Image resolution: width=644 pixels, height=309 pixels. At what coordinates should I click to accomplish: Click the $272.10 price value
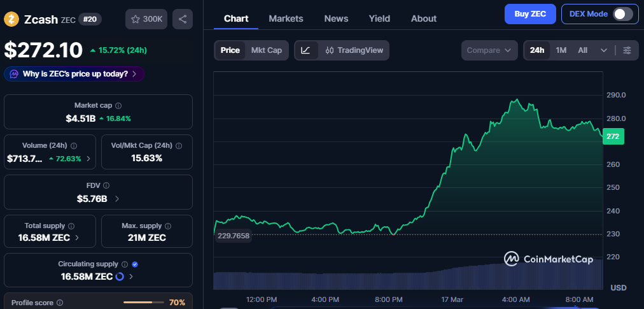(43, 50)
